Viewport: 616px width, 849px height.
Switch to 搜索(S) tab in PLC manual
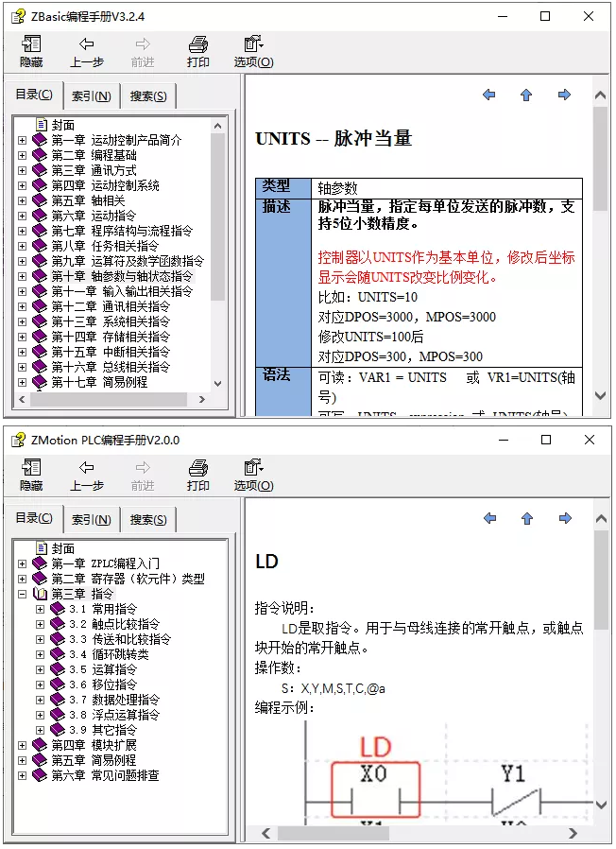[x=148, y=520]
